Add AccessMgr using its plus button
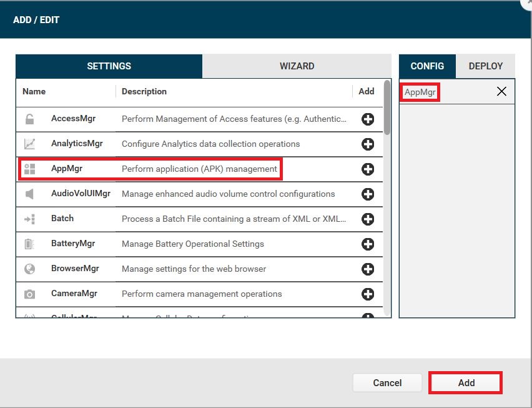The width and height of the screenshot is (532, 408). 367,119
